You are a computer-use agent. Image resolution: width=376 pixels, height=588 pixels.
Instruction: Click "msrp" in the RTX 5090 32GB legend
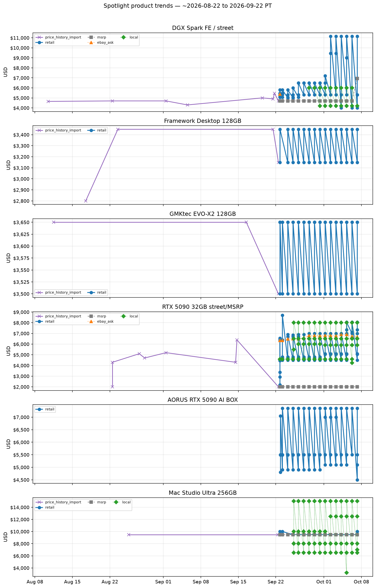pyautogui.click(x=102, y=316)
